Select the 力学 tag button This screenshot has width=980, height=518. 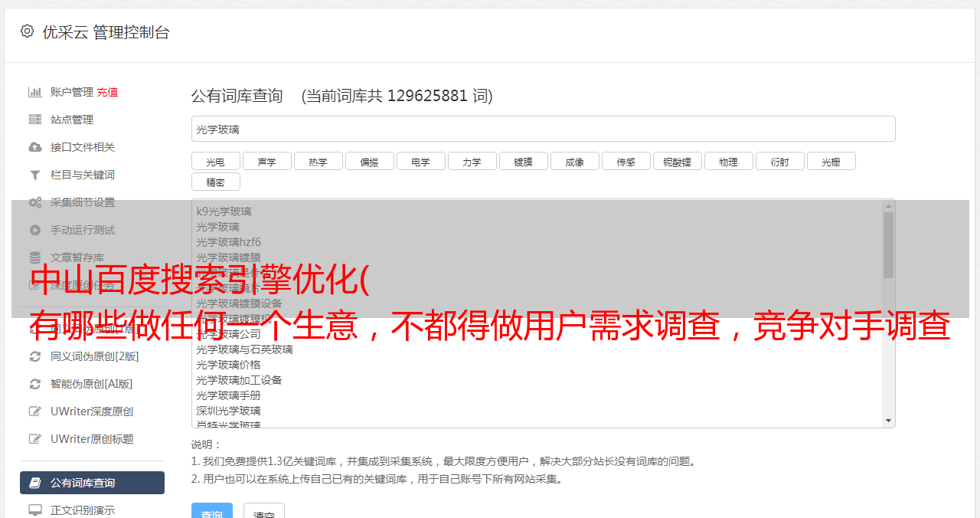click(472, 161)
